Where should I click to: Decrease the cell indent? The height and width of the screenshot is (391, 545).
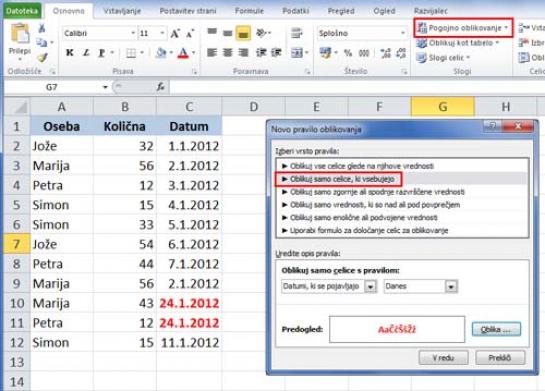tap(261, 53)
